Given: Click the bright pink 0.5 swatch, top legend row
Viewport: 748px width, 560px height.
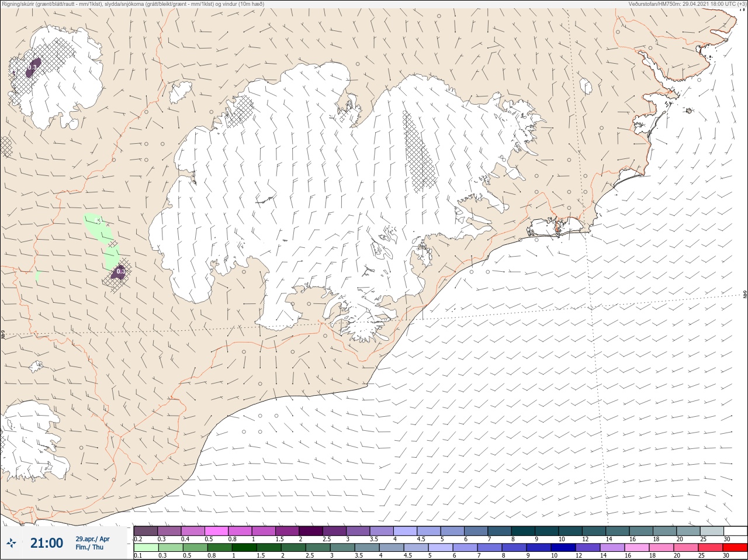Looking at the screenshot, I should (216, 531).
